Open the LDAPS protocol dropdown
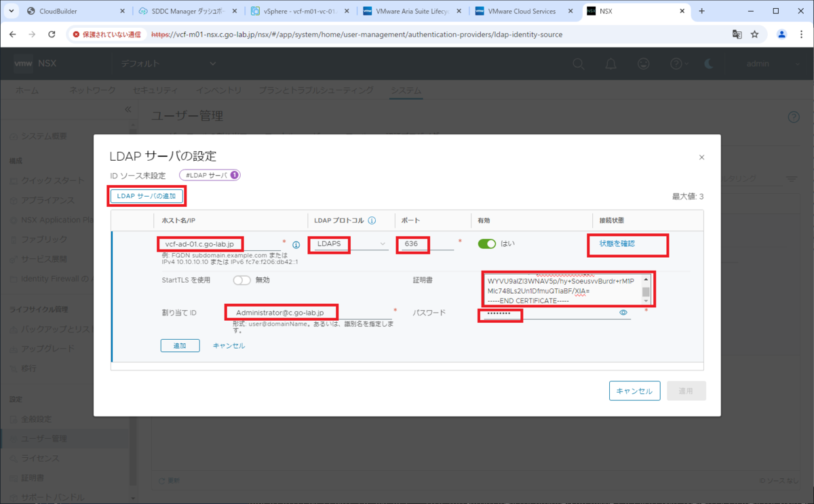 (x=350, y=244)
